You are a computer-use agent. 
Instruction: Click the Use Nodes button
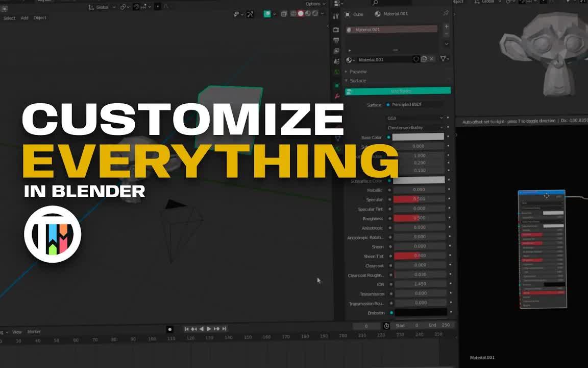click(x=401, y=90)
